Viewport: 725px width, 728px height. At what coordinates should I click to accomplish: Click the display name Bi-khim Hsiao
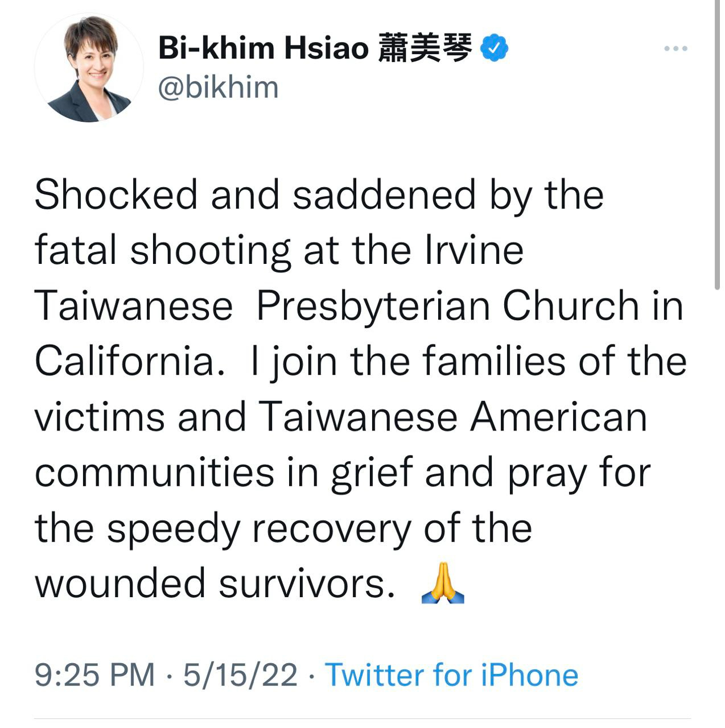pyautogui.click(x=263, y=48)
